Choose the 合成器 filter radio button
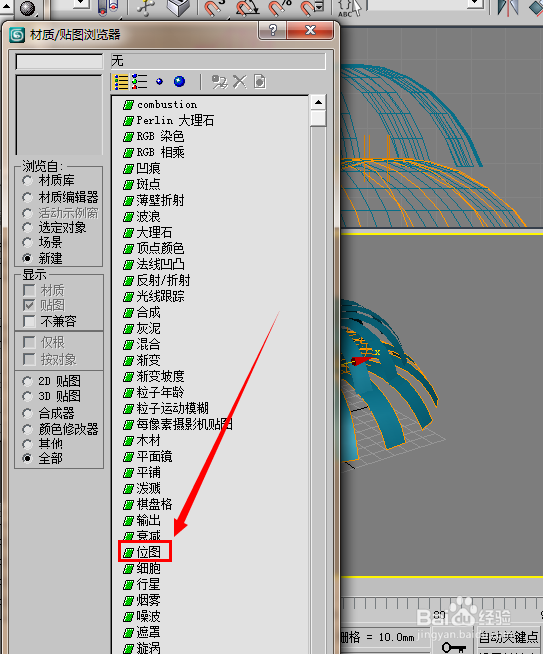Viewport: 543px width, 654px height. (28, 413)
